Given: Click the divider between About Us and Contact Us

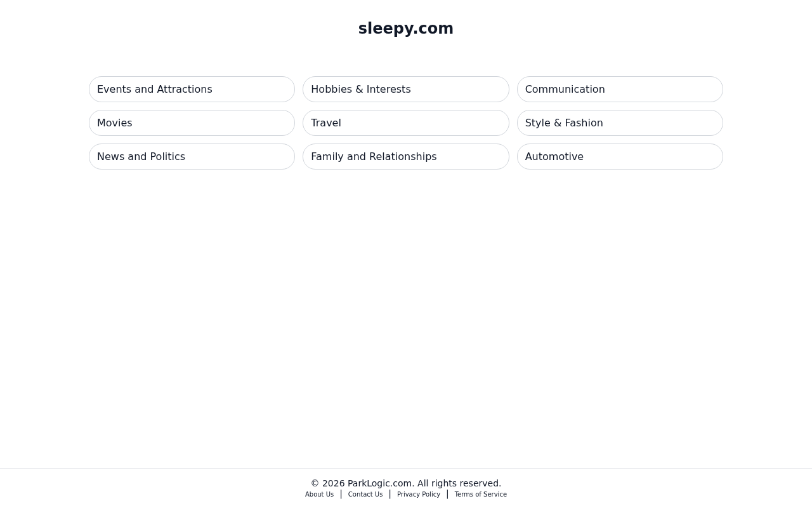Looking at the screenshot, I should pos(341,494).
